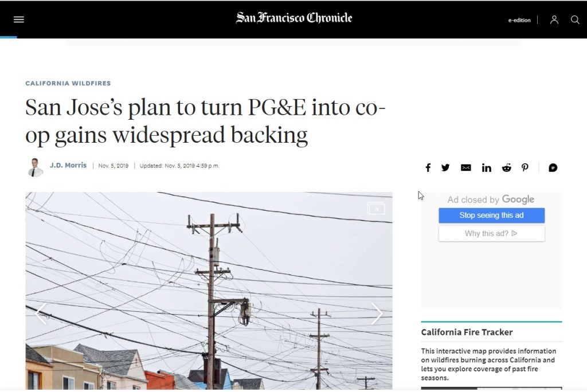Share the article on Reddit
The width and height of the screenshot is (587, 392).
pos(506,168)
